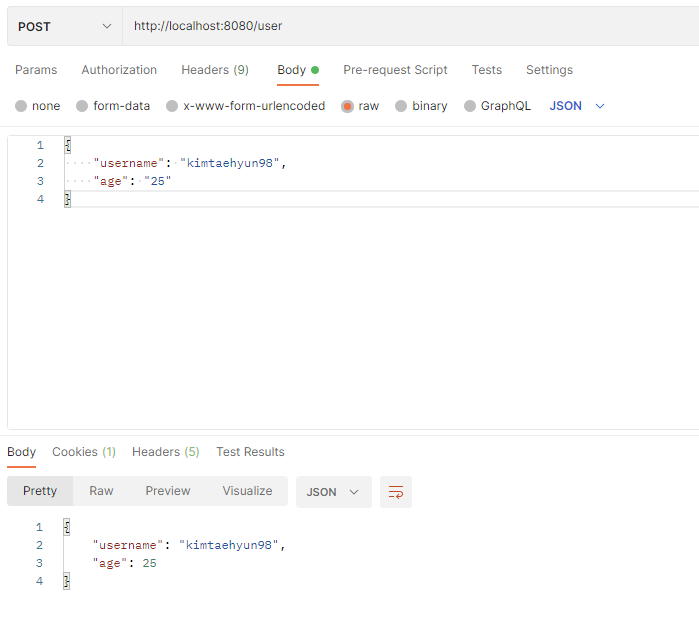Switch response view to Preview
Image resolution: width=699 pixels, height=633 pixels.
168,491
